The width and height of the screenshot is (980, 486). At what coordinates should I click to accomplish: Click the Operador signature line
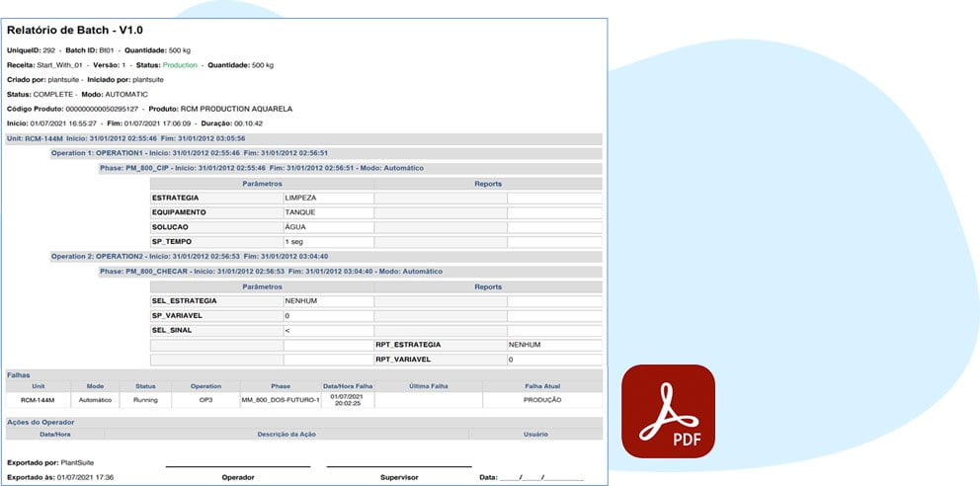click(237, 465)
